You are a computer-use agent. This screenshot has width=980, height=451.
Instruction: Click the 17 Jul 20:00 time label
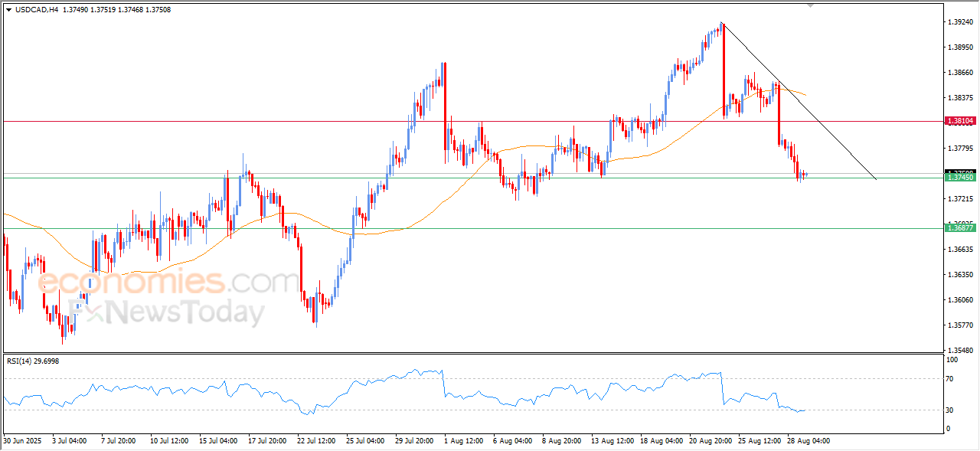coord(267,441)
